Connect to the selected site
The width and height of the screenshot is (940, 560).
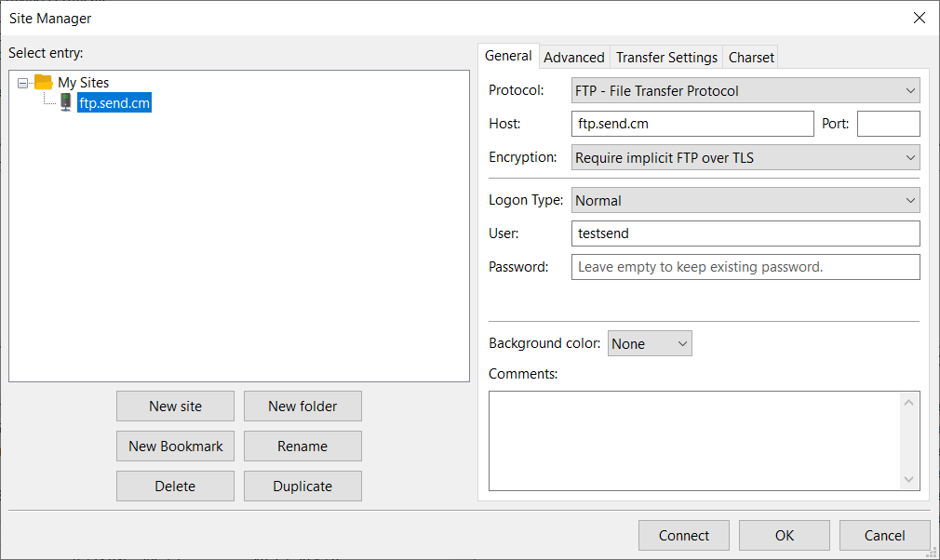(684, 536)
